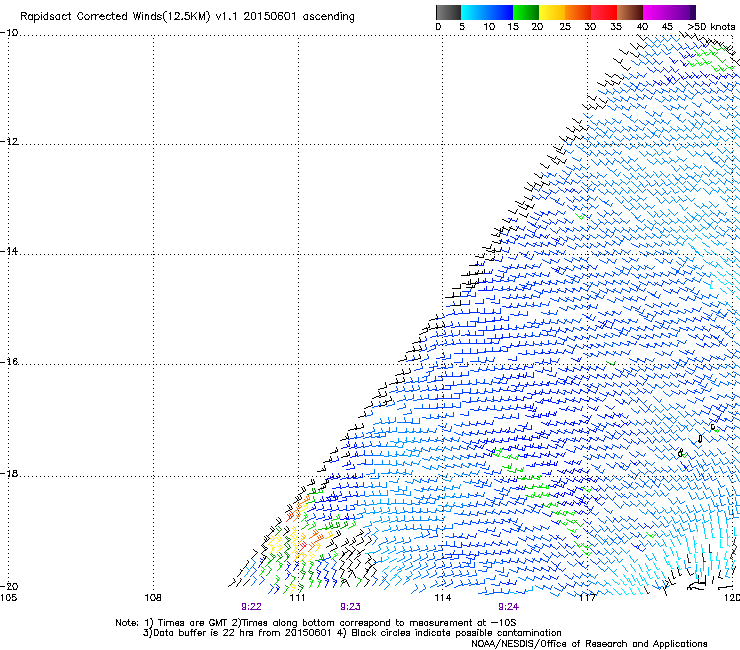
Task: Click the cyan 5-10 knots legend segment
Action: (x=474, y=12)
